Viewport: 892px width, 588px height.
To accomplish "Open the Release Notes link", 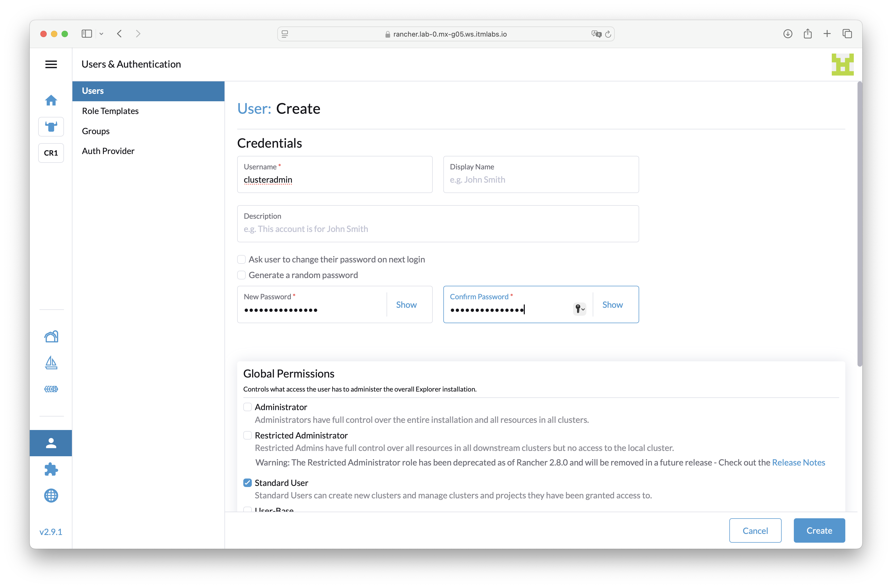I will coord(799,462).
